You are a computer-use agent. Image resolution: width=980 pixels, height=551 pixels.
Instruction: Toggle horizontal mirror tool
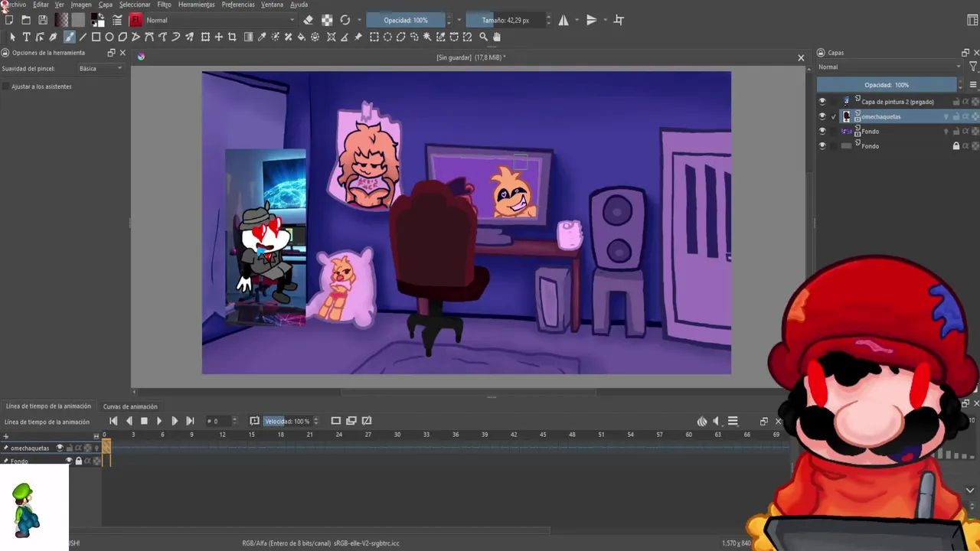point(563,20)
